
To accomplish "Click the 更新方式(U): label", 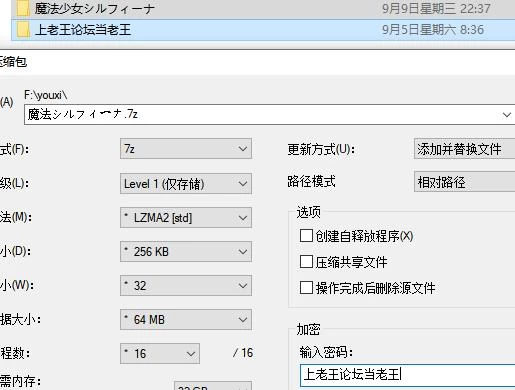I will click(321, 149).
